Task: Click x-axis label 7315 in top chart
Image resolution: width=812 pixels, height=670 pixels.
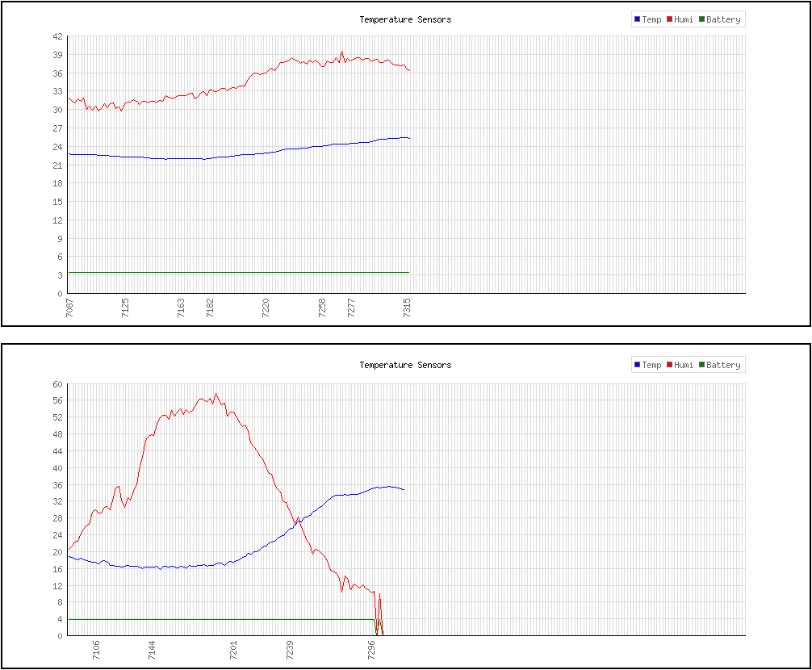Action: (x=407, y=308)
